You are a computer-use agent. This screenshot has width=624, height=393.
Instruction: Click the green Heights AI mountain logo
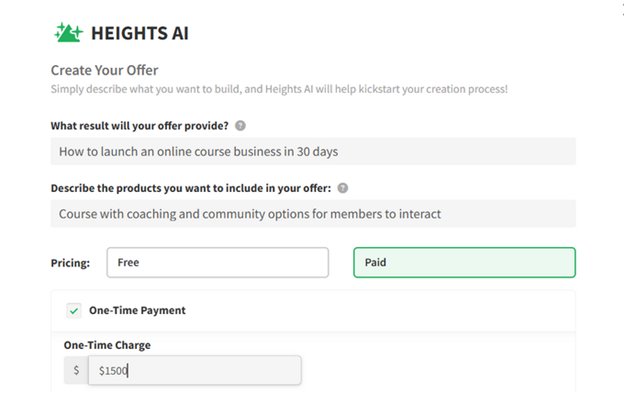pos(68,32)
